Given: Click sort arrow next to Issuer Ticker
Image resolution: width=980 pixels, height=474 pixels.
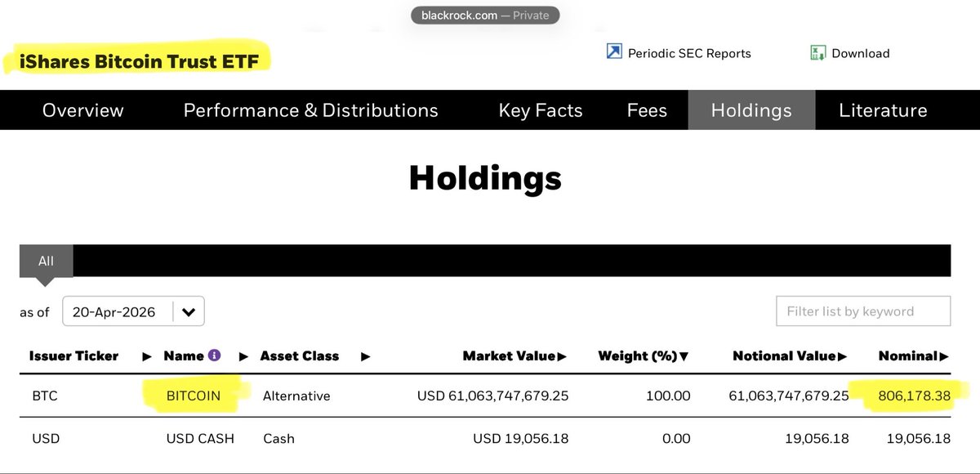Looking at the screenshot, I should 147,356.
